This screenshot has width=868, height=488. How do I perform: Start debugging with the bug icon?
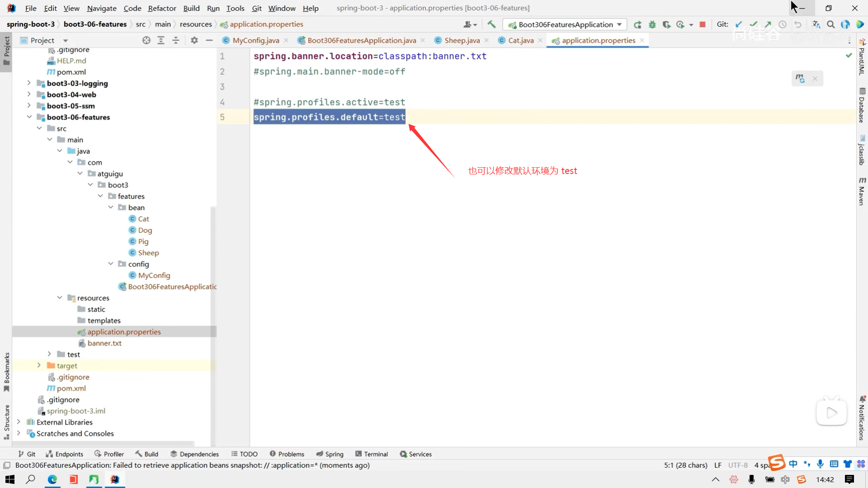point(652,24)
